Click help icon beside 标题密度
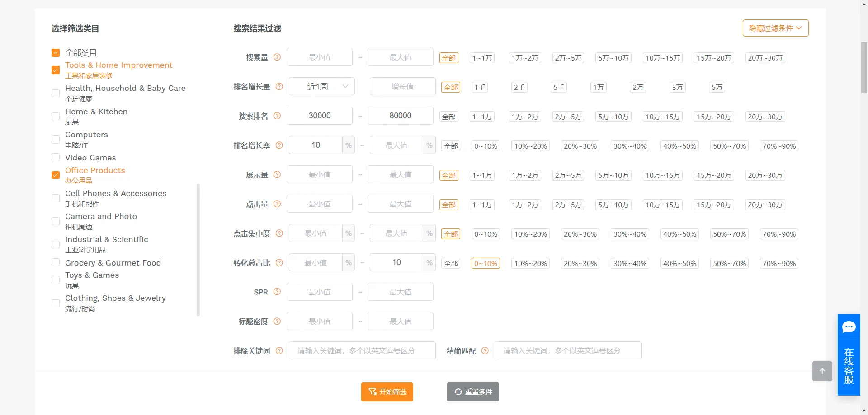 (x=277, y=322)
